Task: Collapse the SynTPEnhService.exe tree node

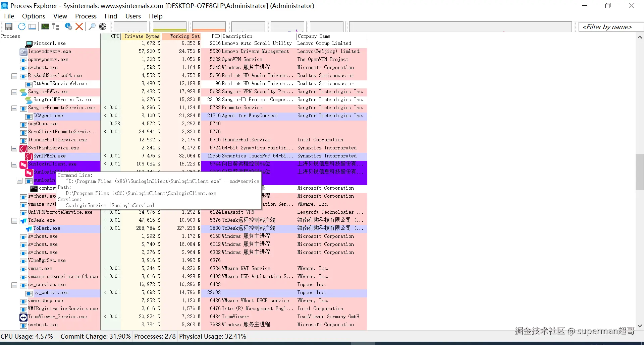Action: coord(14,148)
